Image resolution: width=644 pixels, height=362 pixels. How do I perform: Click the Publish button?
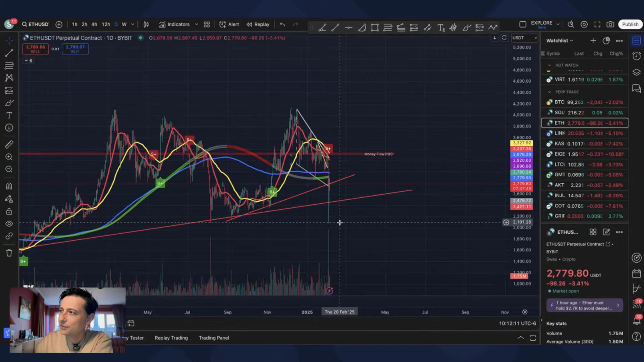click(630, 24)
